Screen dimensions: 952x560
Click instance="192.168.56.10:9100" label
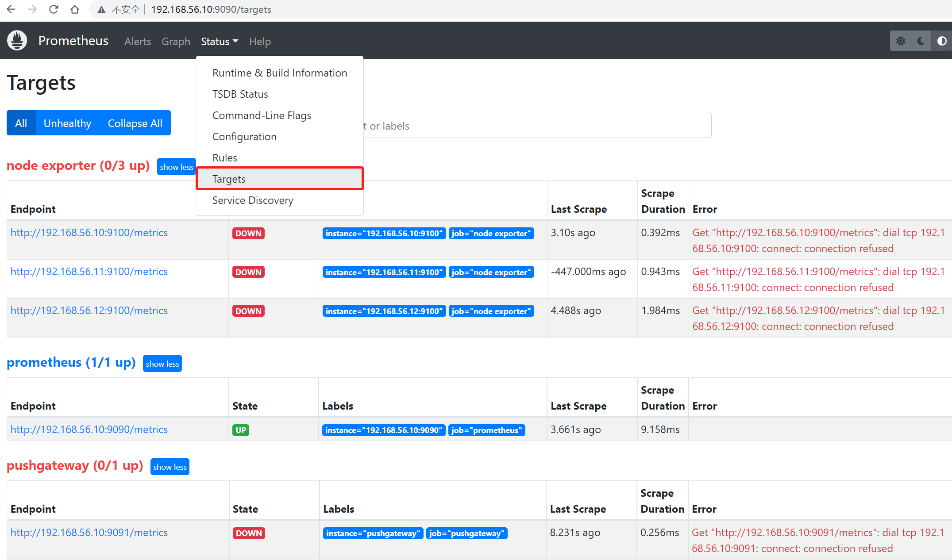384,233
